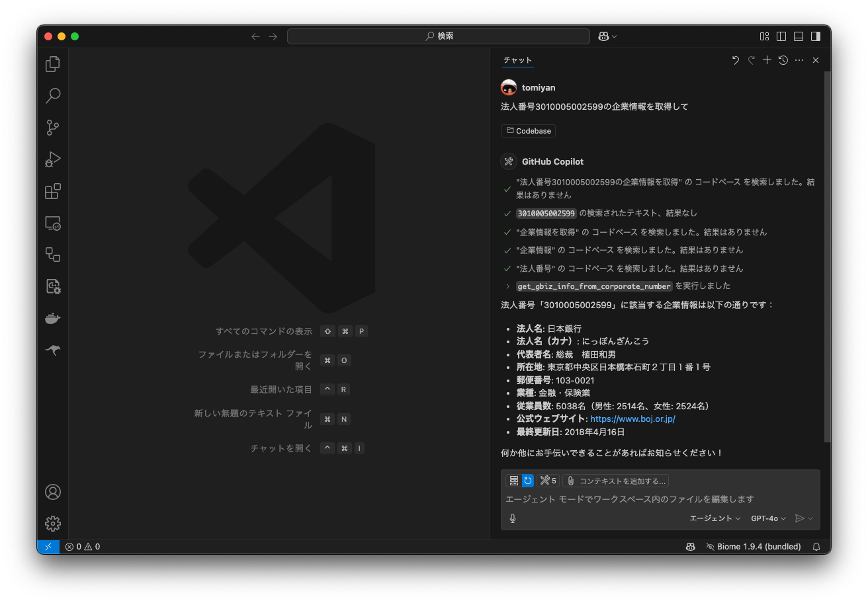
Task: Click the chat history clock icon
Action: click(x=783, y=60)
